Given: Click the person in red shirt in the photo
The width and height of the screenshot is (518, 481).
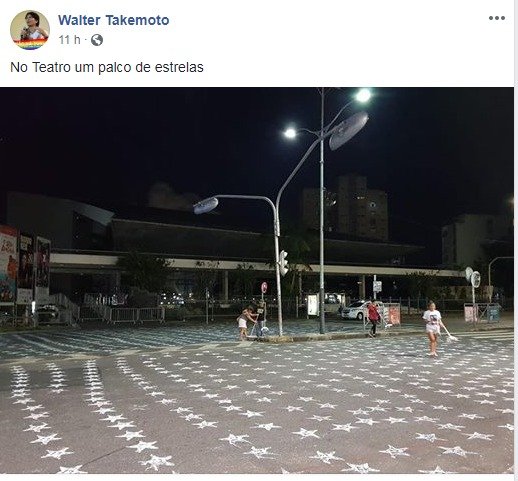Looking at the screenshot, I should tap(373, 318).
